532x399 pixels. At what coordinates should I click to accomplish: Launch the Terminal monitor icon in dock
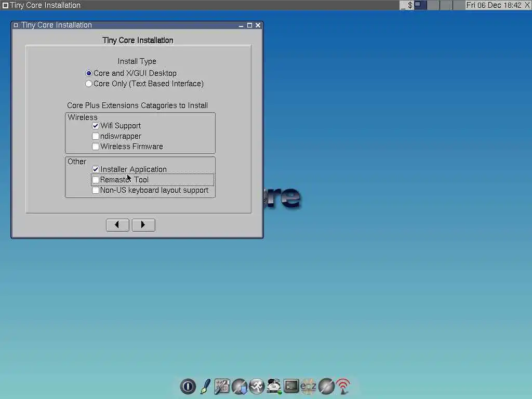click(x=291, y=386)
